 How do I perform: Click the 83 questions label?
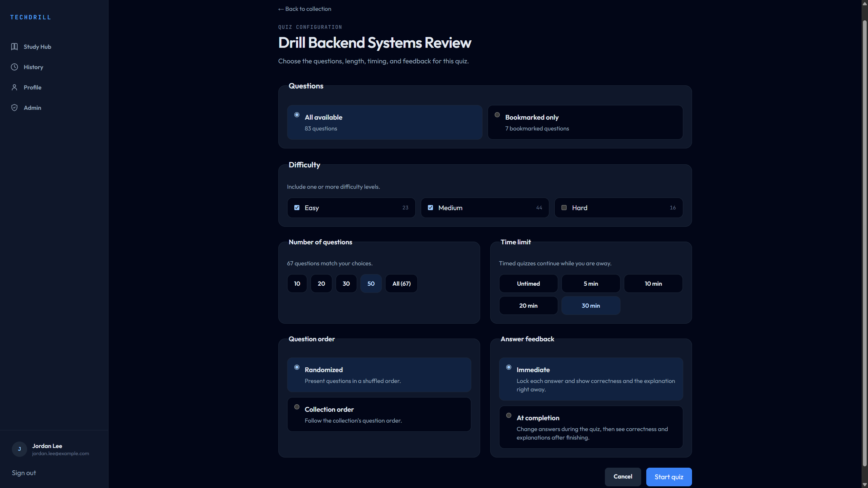(321, 128)
